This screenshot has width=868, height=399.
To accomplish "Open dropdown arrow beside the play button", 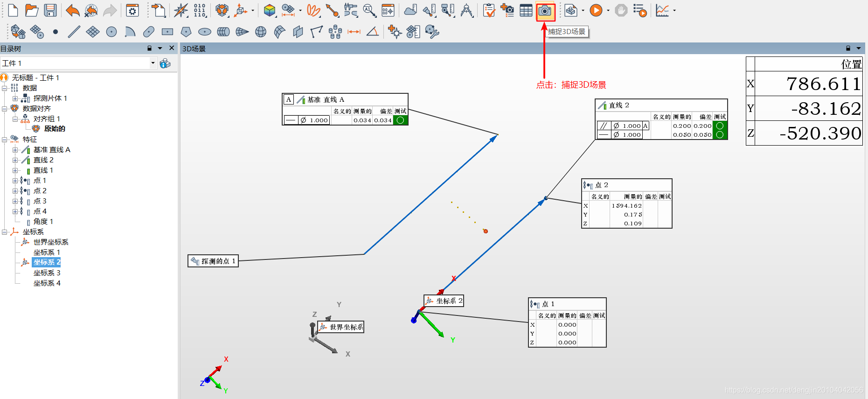I will (608, 10).
